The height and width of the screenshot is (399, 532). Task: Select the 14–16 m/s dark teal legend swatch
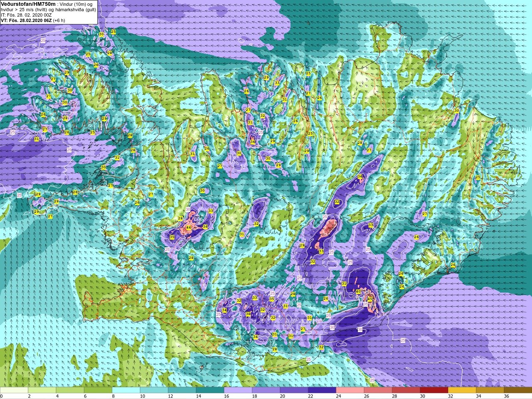(x=210, y=390)
